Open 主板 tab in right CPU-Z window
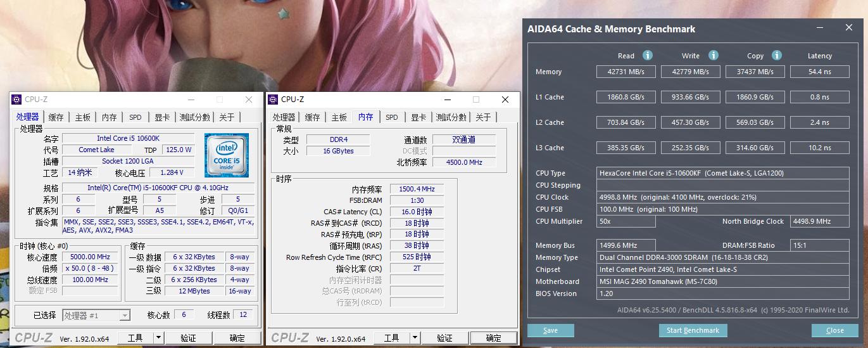 tap(339, 117)
